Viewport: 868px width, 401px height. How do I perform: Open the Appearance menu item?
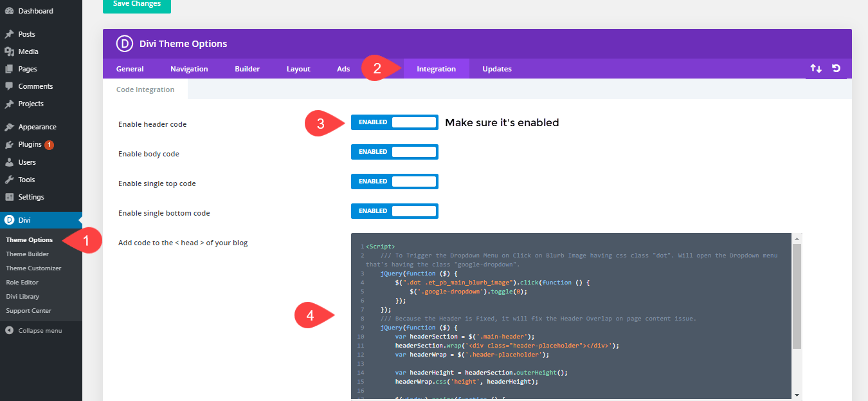click(x=41, y=127)
